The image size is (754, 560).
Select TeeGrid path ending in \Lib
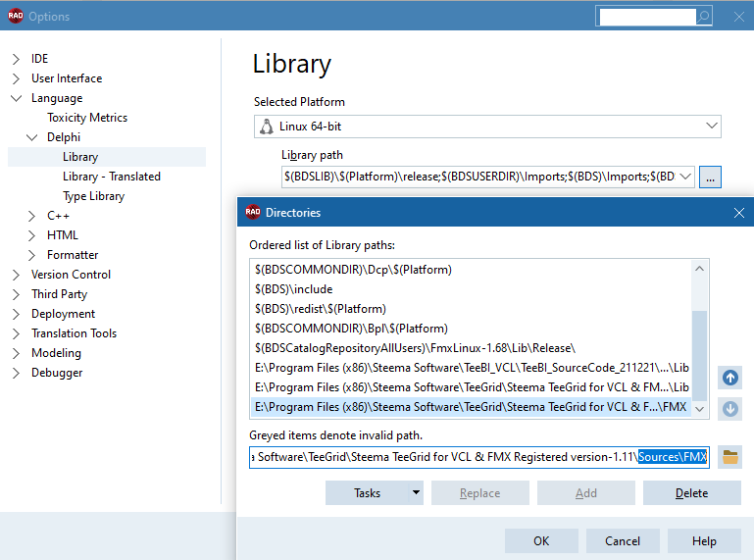coord(471,387)
